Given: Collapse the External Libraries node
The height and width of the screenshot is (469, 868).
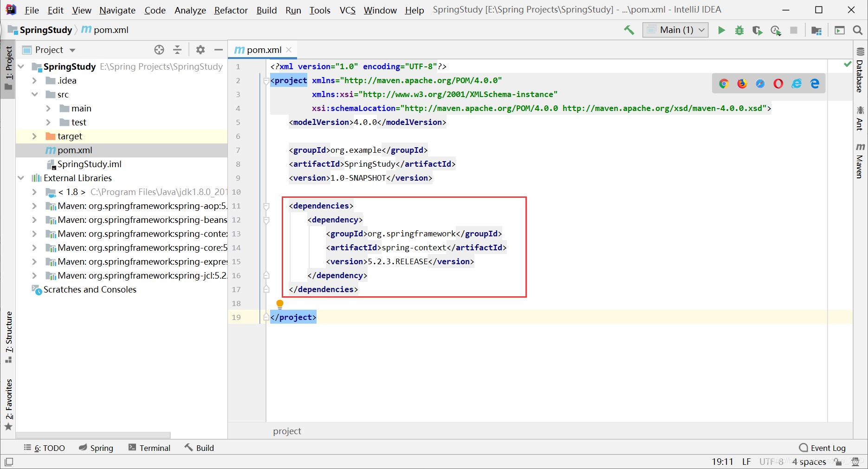Looking at the screenshot, I should point(21,178).
